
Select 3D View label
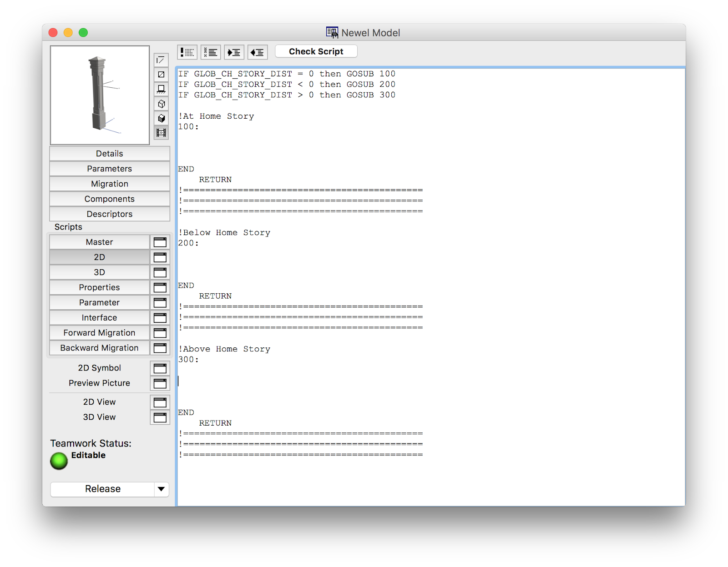[x=99, y=417]
